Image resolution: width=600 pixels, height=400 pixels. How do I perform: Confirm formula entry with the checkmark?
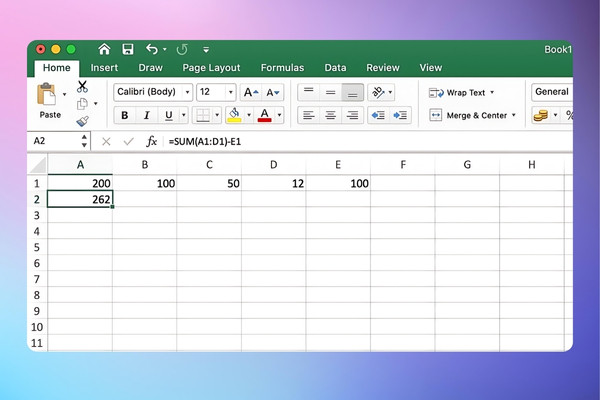129,142
